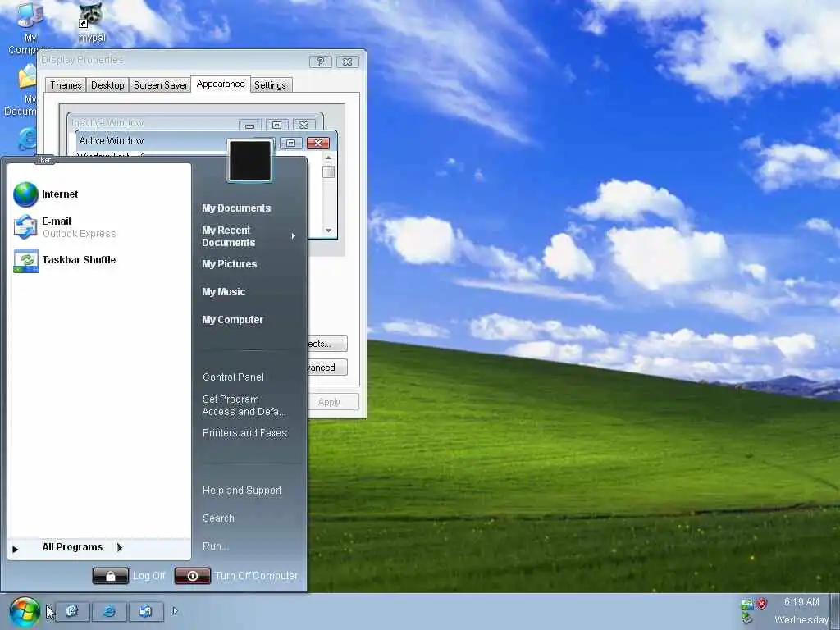
Task: Click the Log Off lock button
Action: click(111, 576)
